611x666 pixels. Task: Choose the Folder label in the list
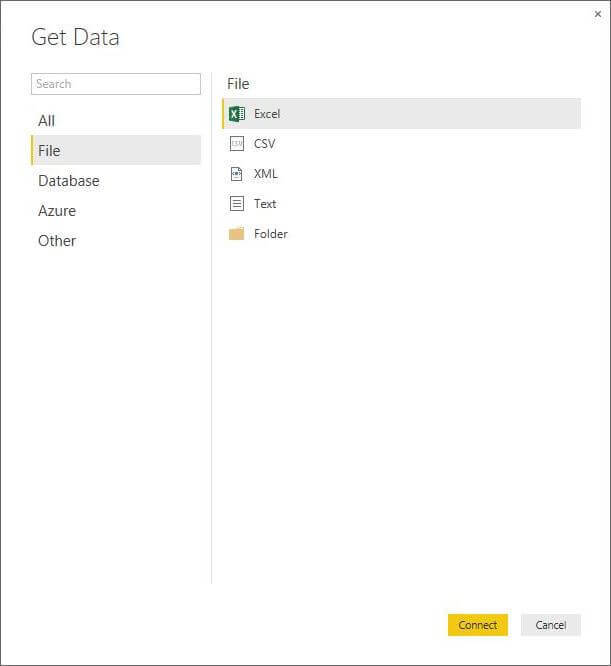click(270, 234)
